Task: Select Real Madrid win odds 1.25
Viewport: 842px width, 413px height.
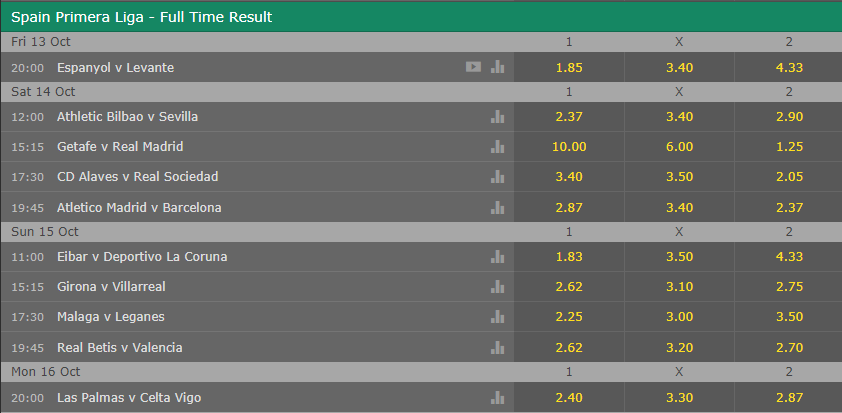Action: tap(789, 147)
